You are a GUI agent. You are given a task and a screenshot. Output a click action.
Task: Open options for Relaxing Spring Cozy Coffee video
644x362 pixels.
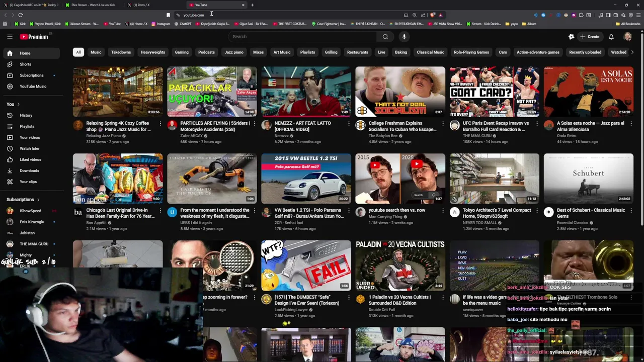click(160, 123)
